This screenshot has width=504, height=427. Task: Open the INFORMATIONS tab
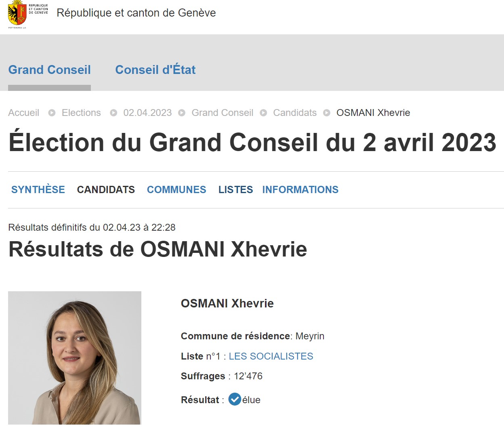tap(300, 189)
